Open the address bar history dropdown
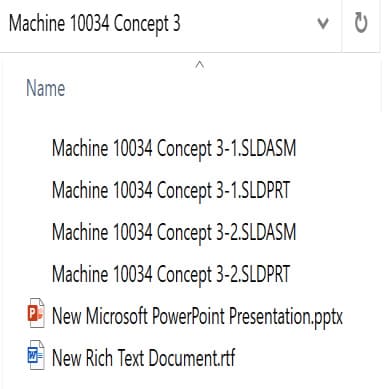This screenshot has height=389, width=384. click(x=323, y=24)
